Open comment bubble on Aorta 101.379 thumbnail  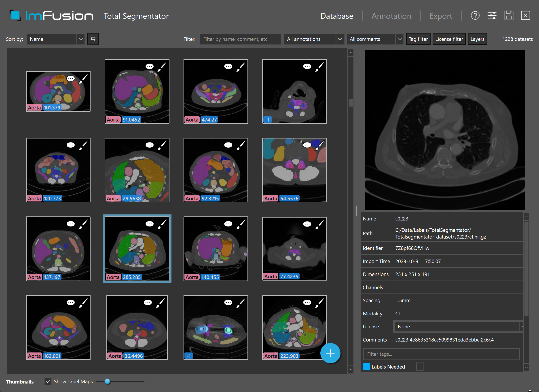pyautogui.click(x=71, y=78)
